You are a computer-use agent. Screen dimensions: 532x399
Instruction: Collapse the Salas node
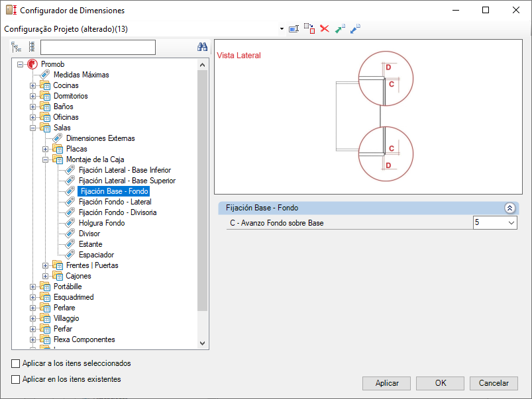click(32, 128)
